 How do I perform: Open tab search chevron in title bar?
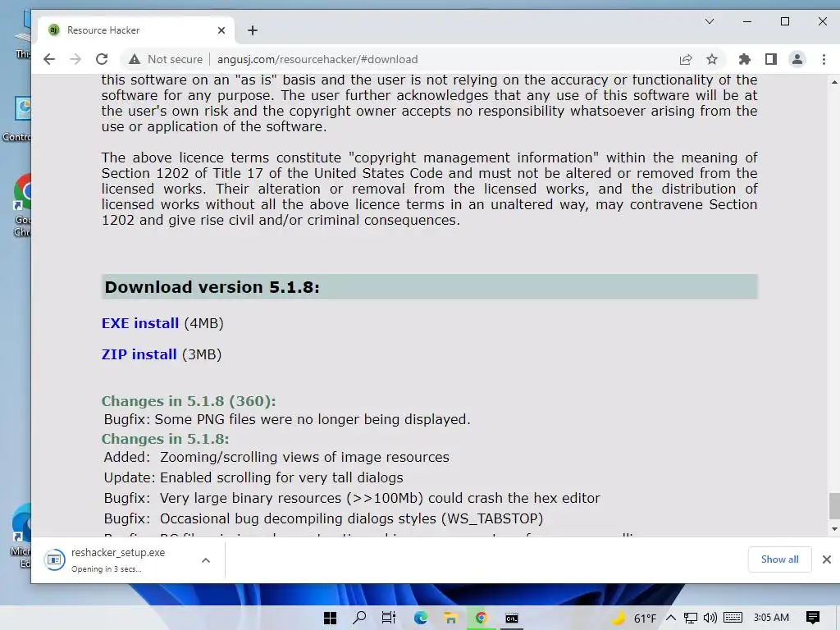coord(710,21)
